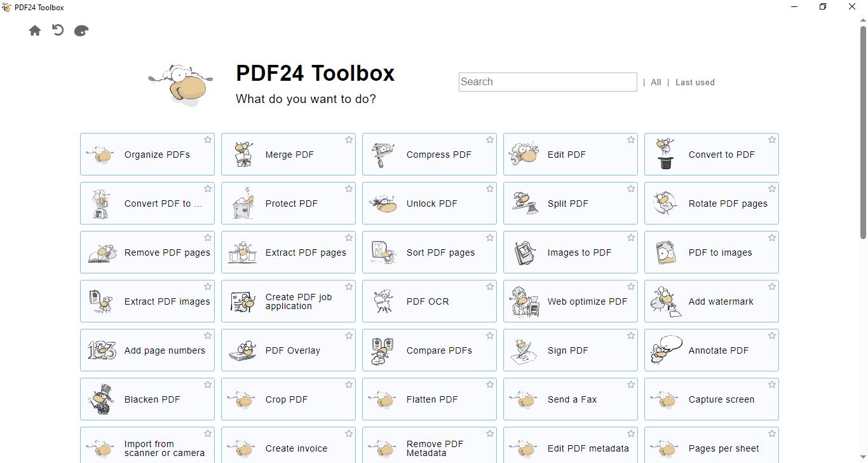The height and width of the screenshot is (463, 868).
Task: Open Convert PDF to ... tool
Action: [x=147, y=204]
